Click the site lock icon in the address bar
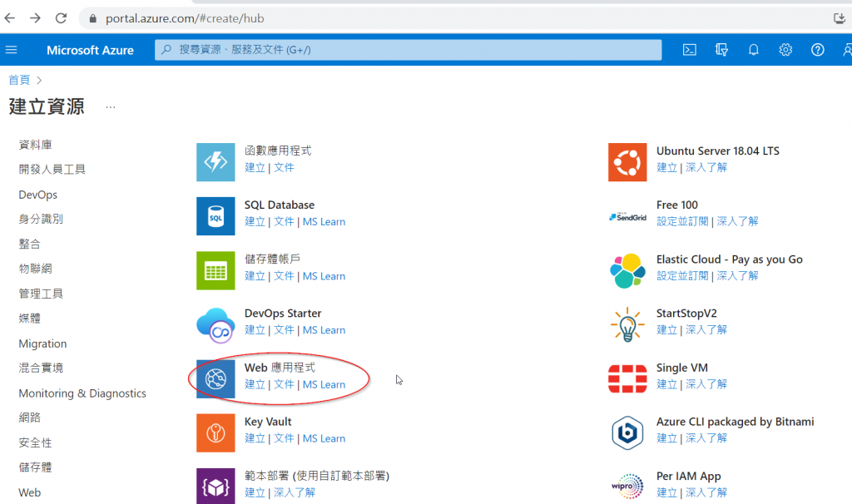Screen dimensions: 852x504 coord(93,18)
